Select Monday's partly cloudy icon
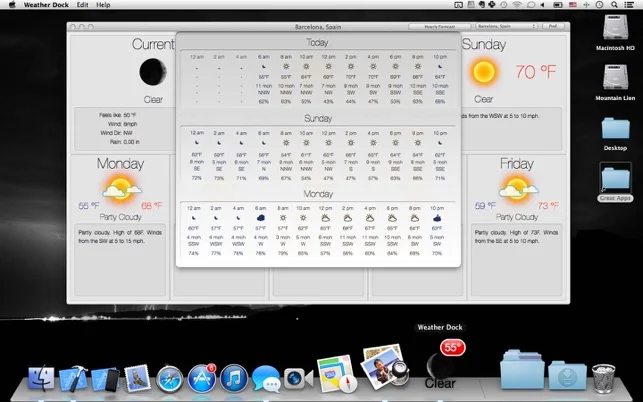 pos(121,188)
